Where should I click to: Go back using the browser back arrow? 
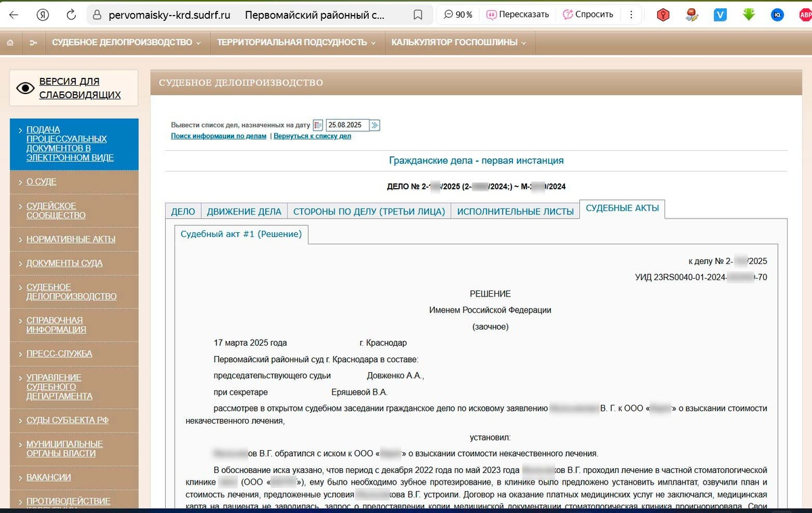click(14, 14)
